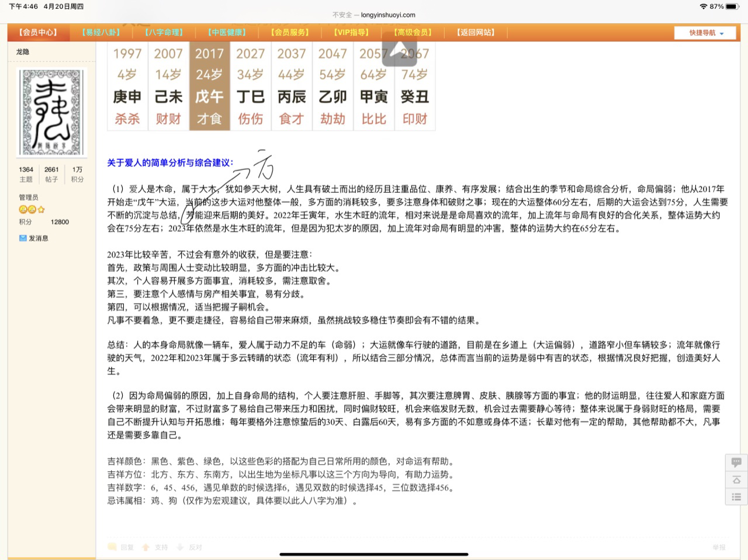Open the 快捷导航 dropdown
The height and width of the screenshot is (560, 748).
[x=705, y=33]
